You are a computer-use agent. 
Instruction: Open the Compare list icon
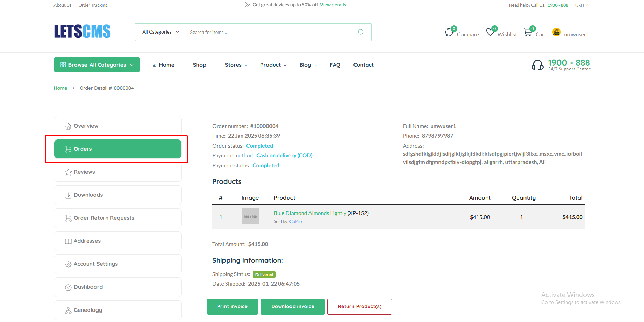pyautogui.click(x=449, y=32)
